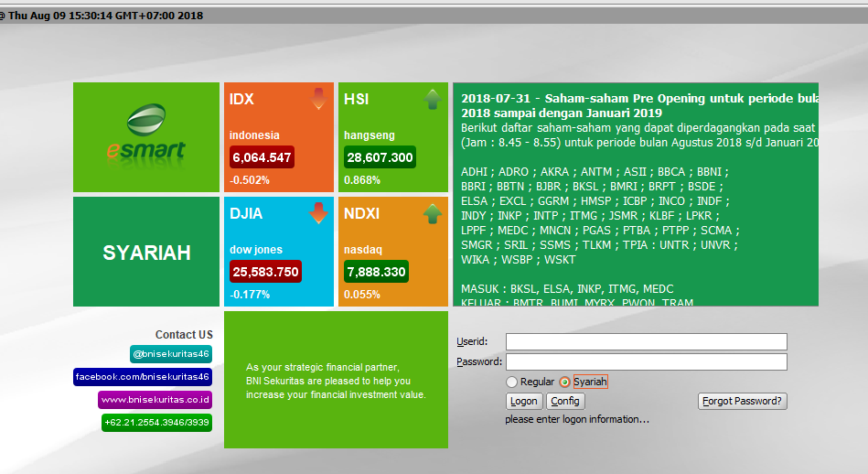Click the phone number +62.21.2554.3946/3939

(156, 423)
